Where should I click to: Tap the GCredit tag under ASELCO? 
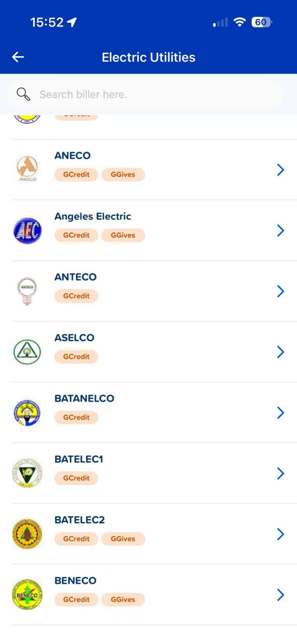tap(76, 357)
